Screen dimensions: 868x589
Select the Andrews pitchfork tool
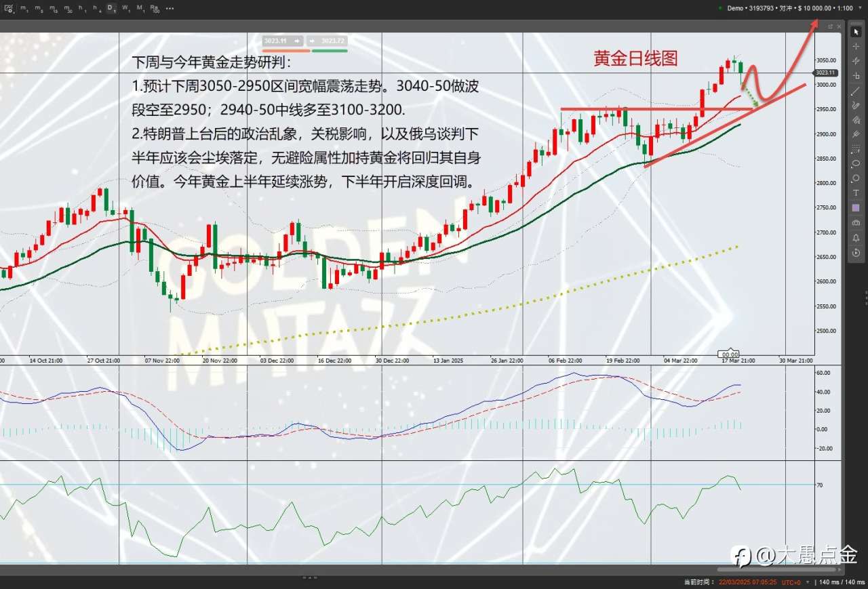(856, 134)
